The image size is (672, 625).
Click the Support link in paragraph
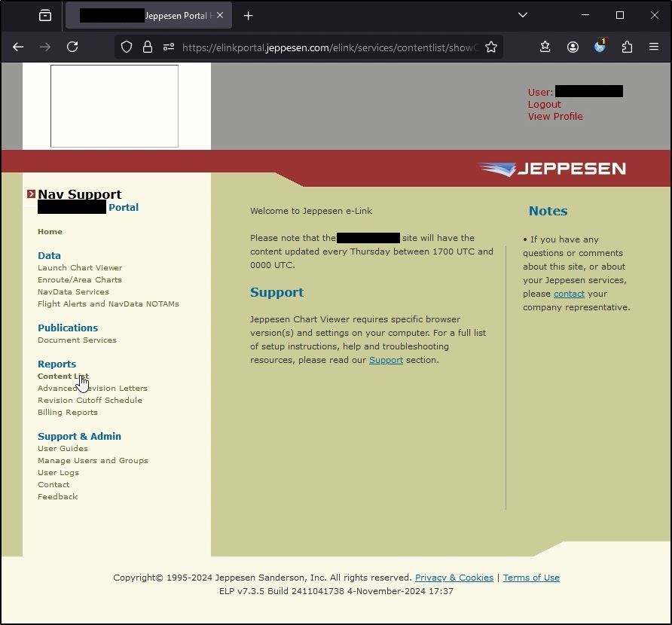[386, 360]
